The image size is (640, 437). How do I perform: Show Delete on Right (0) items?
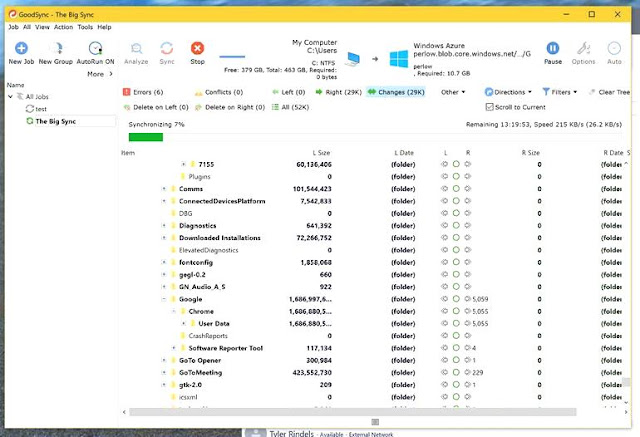(x=230, y=107)
